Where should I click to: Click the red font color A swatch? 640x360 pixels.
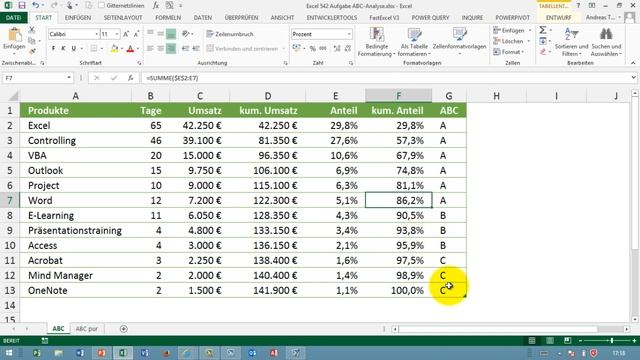click(x=130, y=49)
